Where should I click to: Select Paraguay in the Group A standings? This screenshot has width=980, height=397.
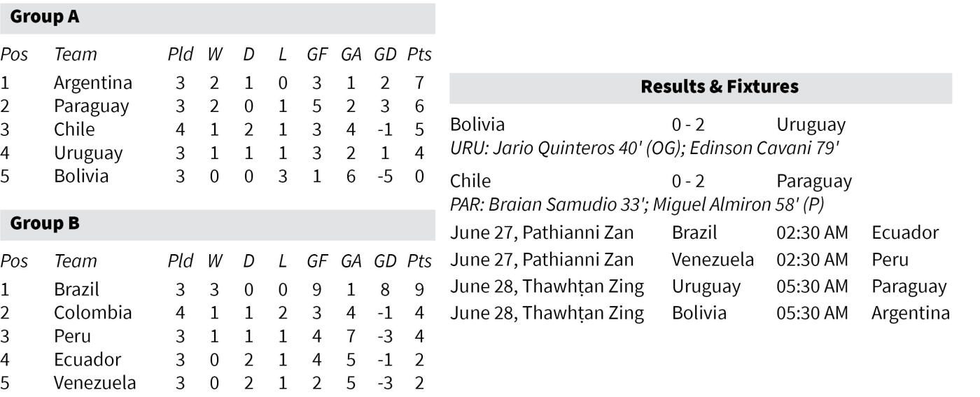[x=92, y=106]
